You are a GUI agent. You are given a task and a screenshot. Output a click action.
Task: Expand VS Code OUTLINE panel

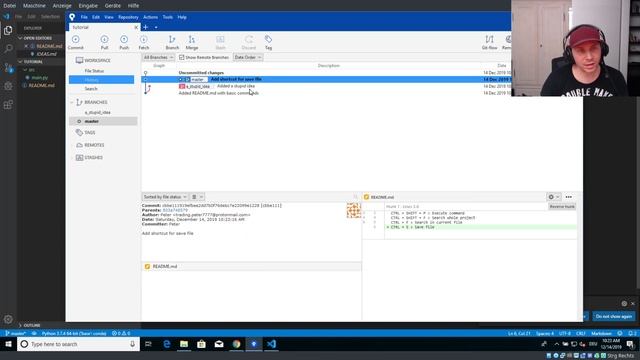[20, 325]
